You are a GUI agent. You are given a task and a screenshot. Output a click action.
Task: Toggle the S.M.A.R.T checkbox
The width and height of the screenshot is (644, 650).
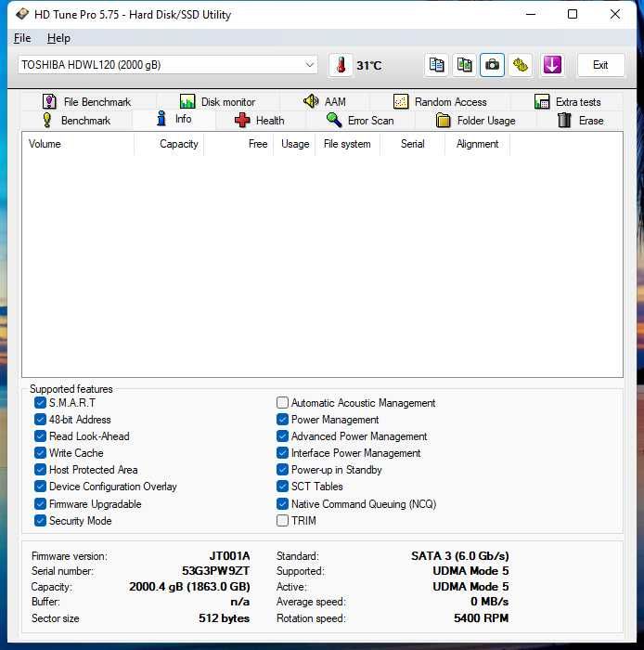[x=40, y=402]
